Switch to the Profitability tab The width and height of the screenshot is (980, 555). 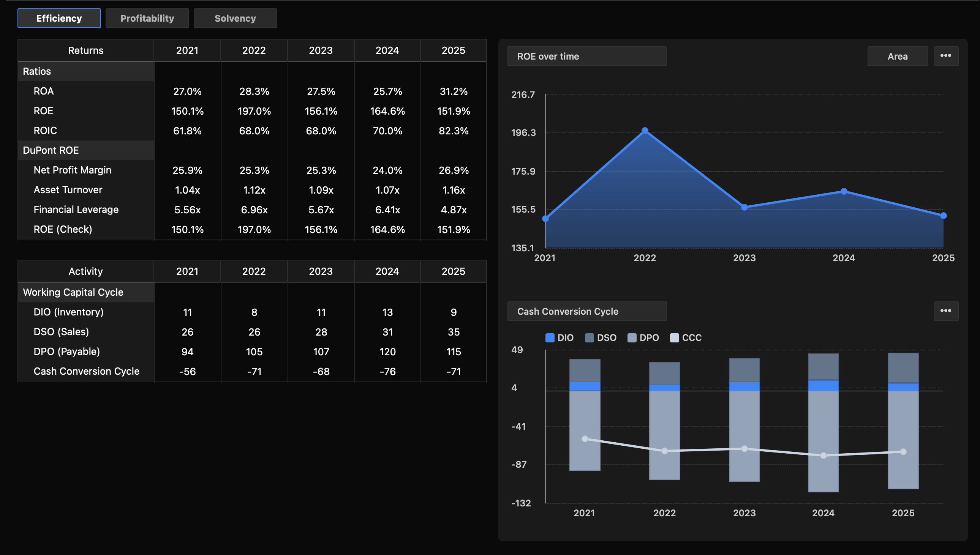[x=147, y=18]
